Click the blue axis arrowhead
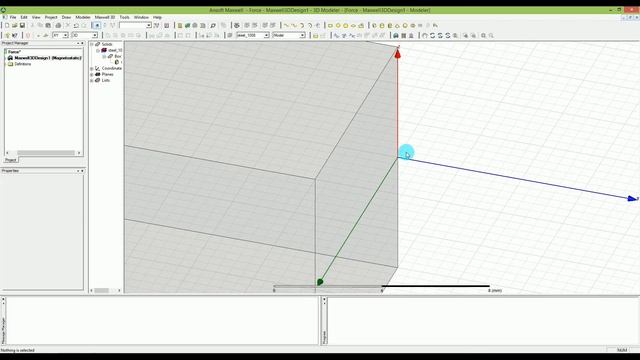 coord(632,199)
